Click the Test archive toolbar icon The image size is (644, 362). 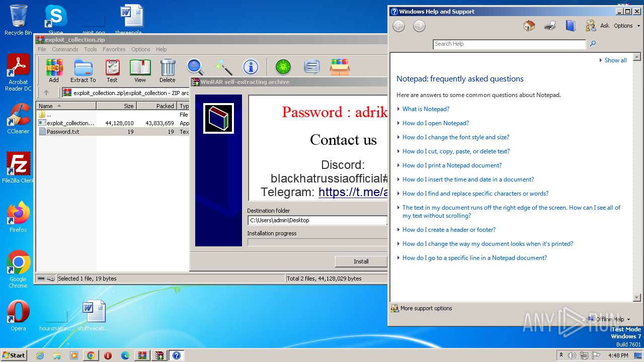pos(112,71)
